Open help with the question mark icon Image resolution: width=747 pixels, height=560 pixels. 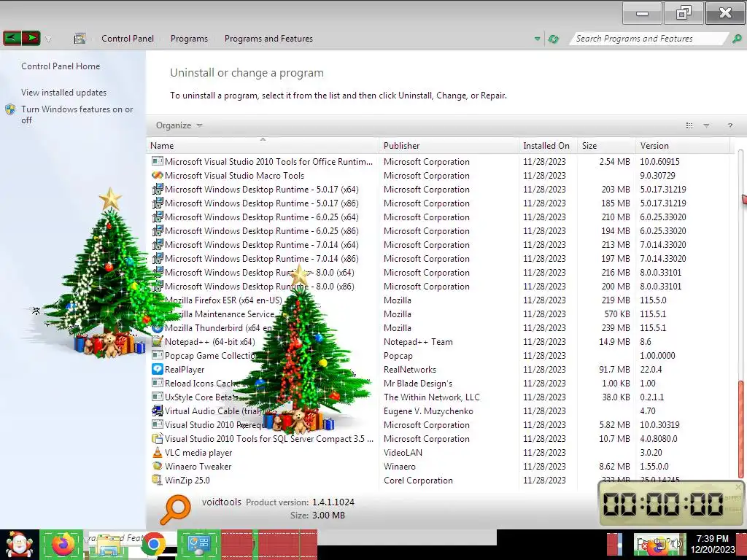tap(729, 125)
